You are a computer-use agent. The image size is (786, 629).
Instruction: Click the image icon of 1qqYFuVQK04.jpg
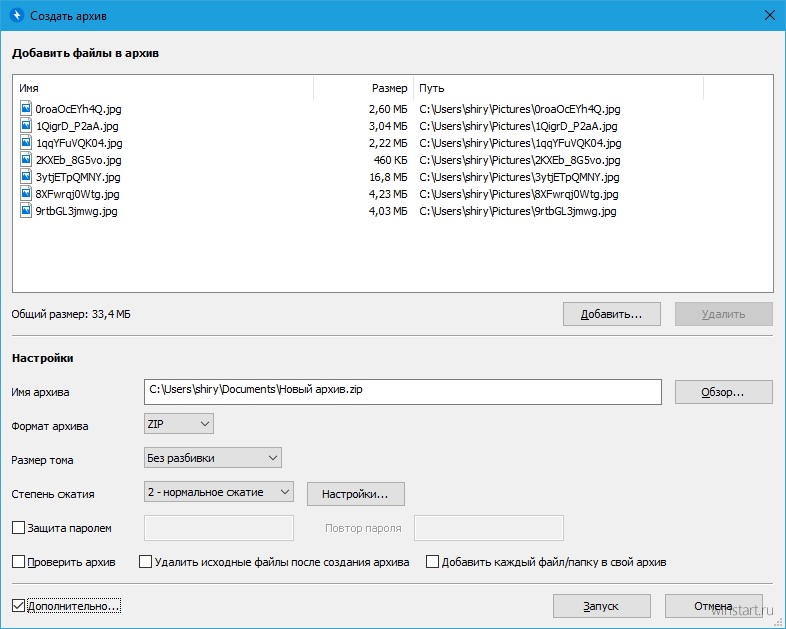[x=26, y=142]
